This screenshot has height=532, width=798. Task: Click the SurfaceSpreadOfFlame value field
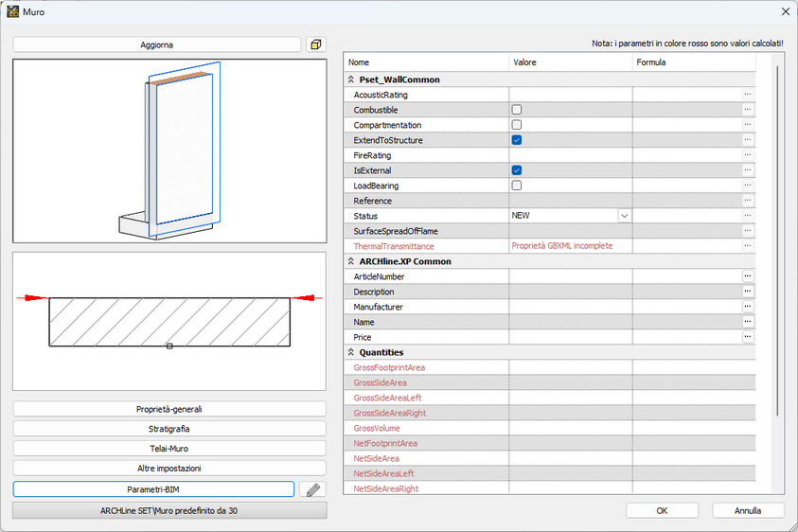(x=571, y=231)
